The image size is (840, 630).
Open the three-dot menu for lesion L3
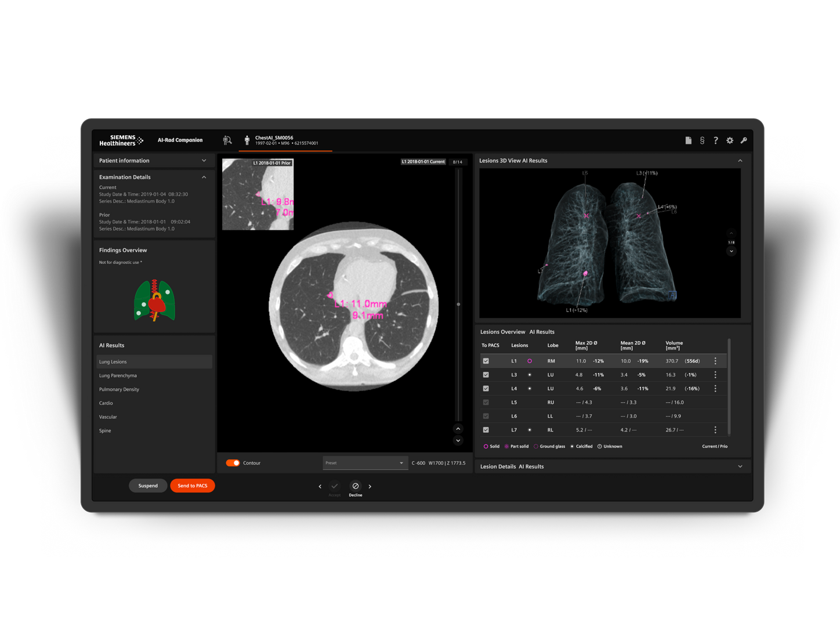715,375
